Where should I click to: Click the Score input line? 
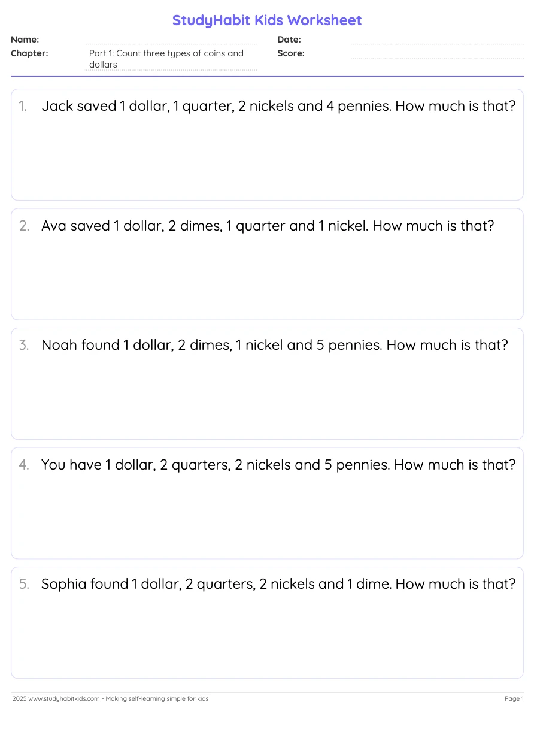[x=437, y=54]
